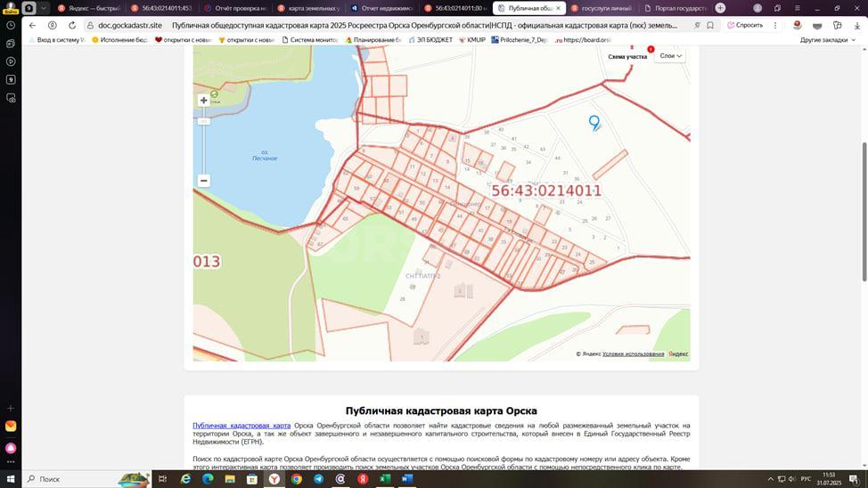Zoom out on the cadastral map
The image size is (868, 488).
pos(203,181)
